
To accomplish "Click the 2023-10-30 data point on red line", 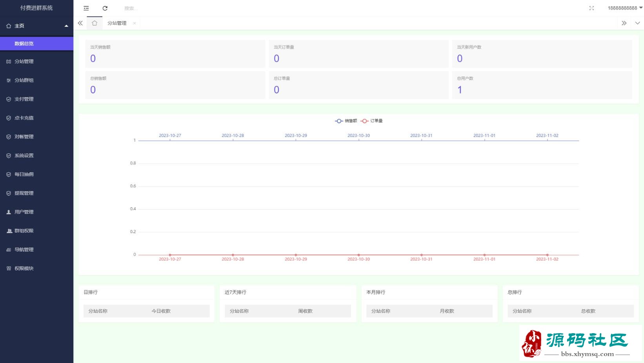I will [x=358, y=255].
